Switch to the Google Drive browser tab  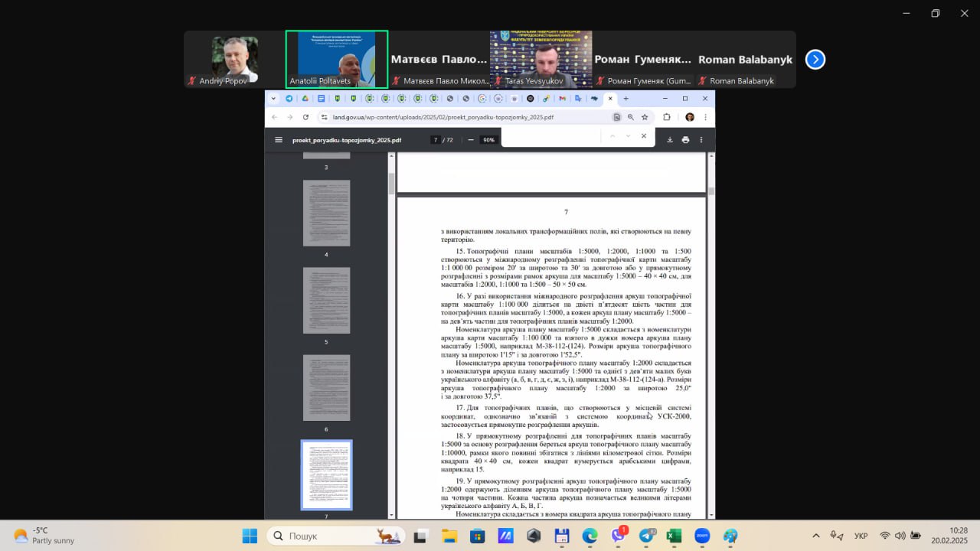(x=305, y=99)
